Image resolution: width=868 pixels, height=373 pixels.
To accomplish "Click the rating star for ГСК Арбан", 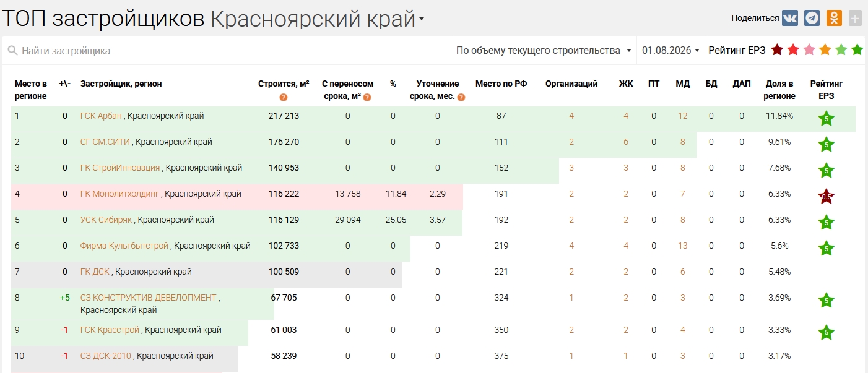I will [826, 119].
